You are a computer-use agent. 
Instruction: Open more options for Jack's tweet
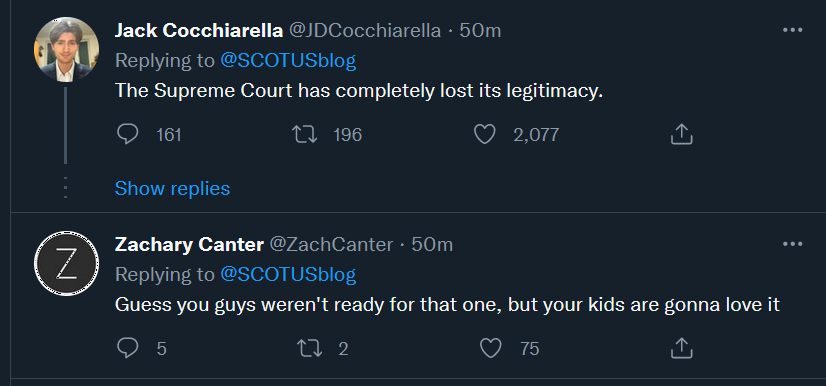coord(792,31)
